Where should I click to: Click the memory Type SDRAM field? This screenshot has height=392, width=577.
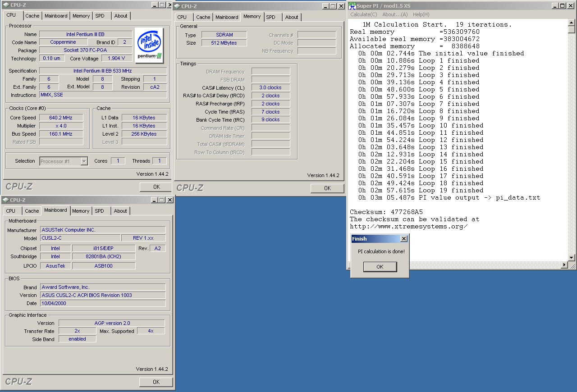tap(224, 35)
